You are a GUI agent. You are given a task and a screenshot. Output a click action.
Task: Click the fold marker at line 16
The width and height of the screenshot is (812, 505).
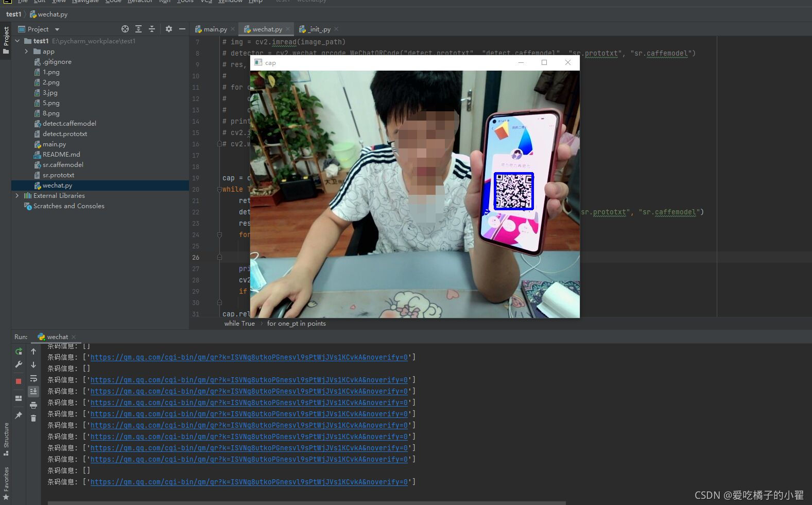219,144
